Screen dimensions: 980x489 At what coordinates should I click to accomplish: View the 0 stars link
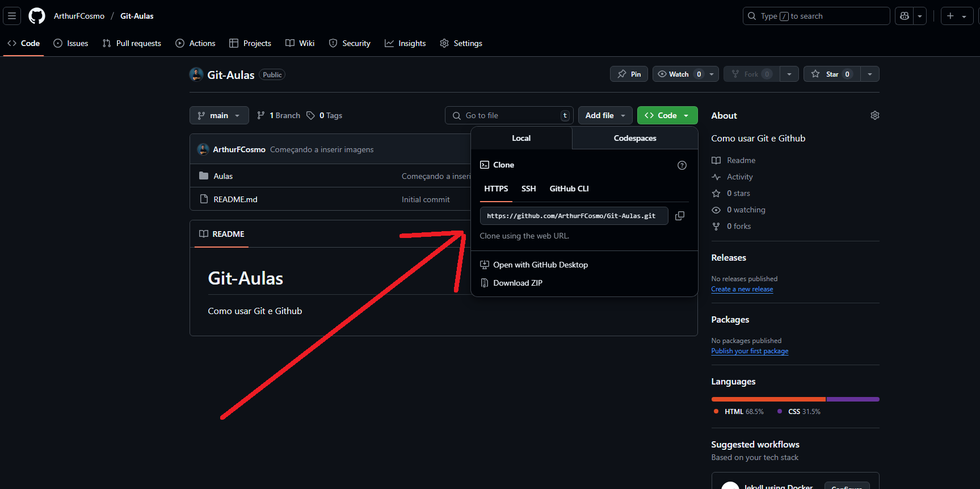pos(731,194)
